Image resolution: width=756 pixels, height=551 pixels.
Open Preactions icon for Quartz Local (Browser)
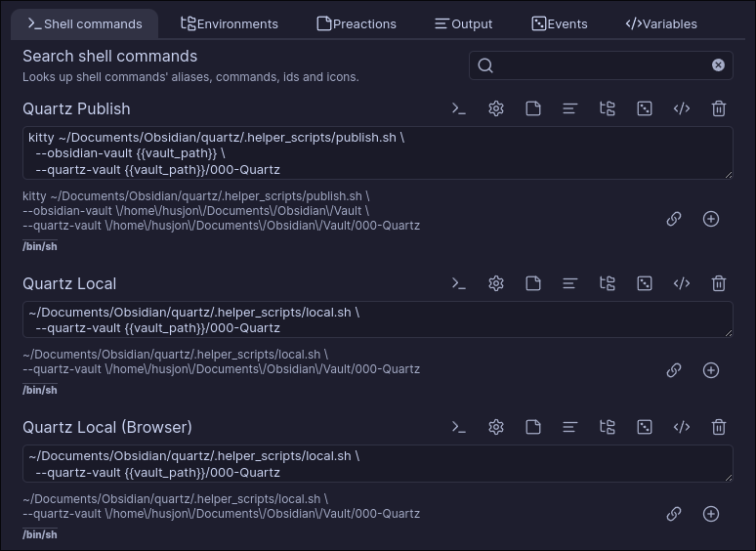[533, 427]
